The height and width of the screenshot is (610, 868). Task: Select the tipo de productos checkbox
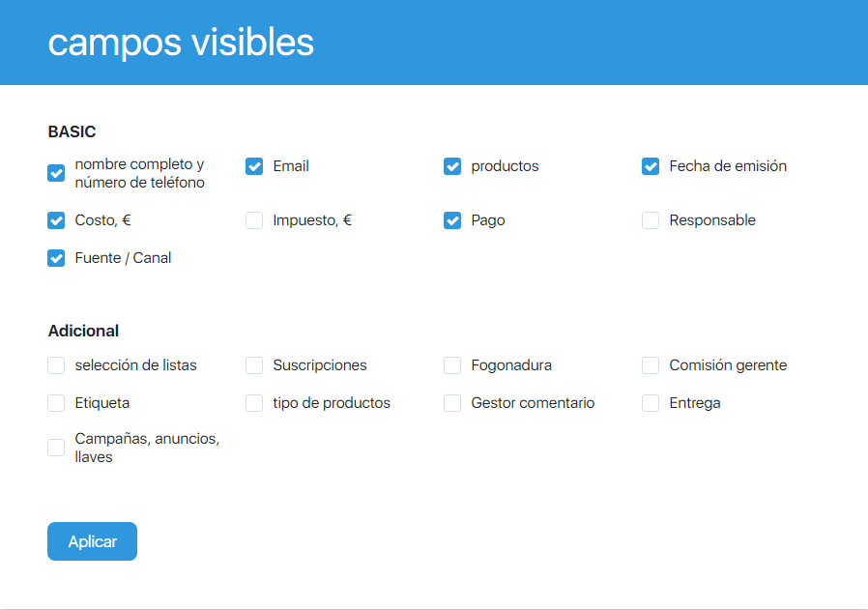(254, 403)
